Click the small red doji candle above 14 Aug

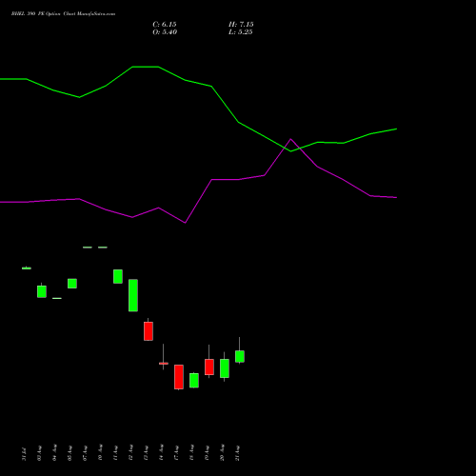(164, 363)
